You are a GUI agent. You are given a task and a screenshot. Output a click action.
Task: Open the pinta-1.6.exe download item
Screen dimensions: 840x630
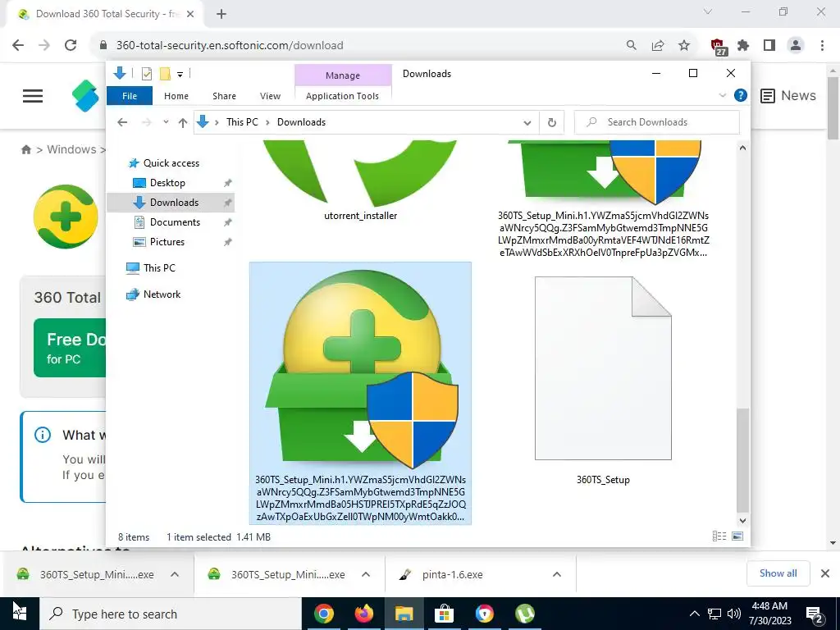click(452, 574)
